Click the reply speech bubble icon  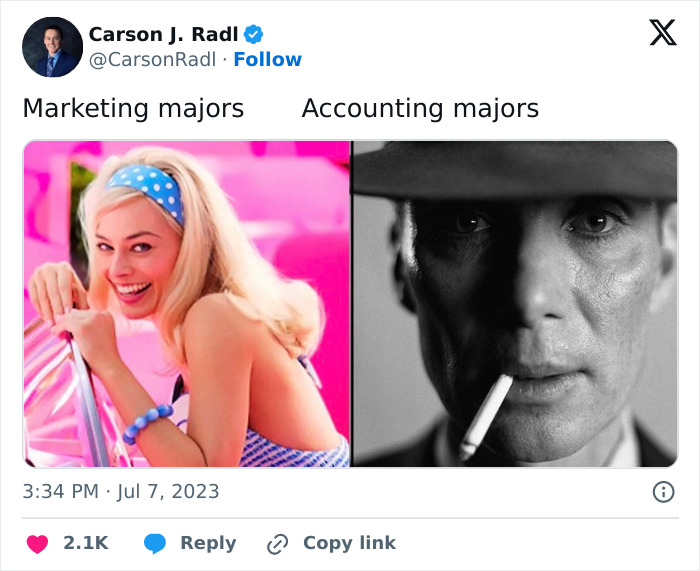pos(155,543)
